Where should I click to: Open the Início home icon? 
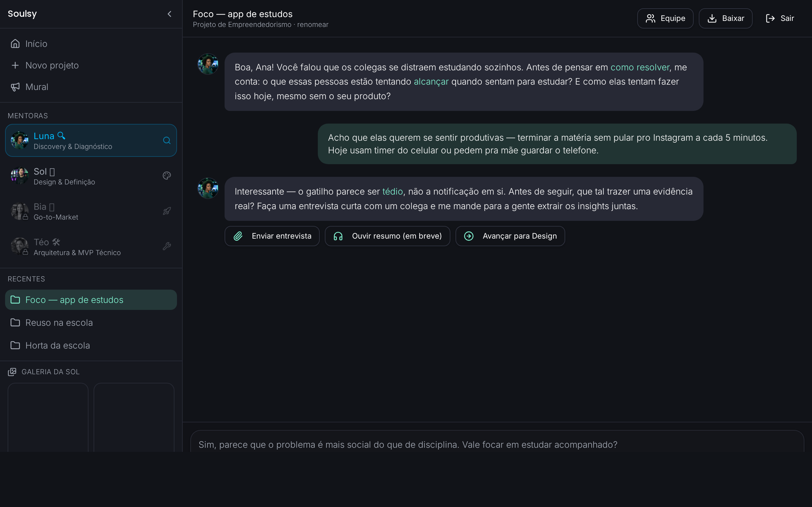[15, 44]
